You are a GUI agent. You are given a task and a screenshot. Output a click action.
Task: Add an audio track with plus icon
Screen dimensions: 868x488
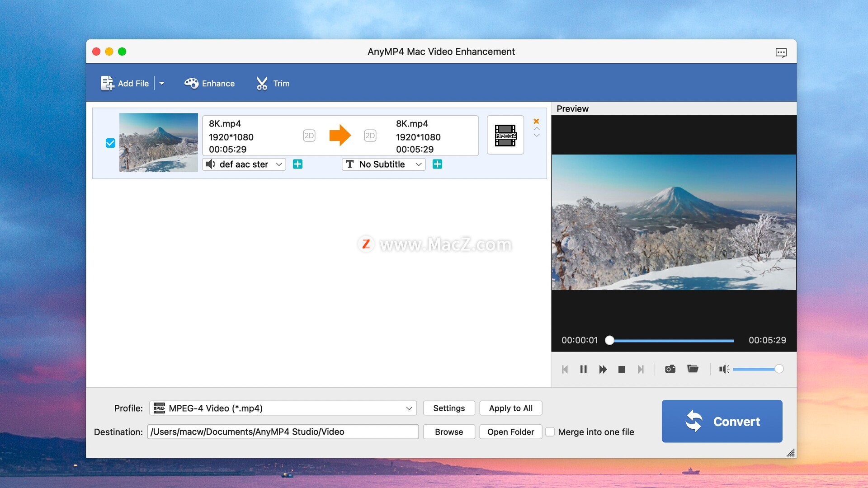coord(297,164)
